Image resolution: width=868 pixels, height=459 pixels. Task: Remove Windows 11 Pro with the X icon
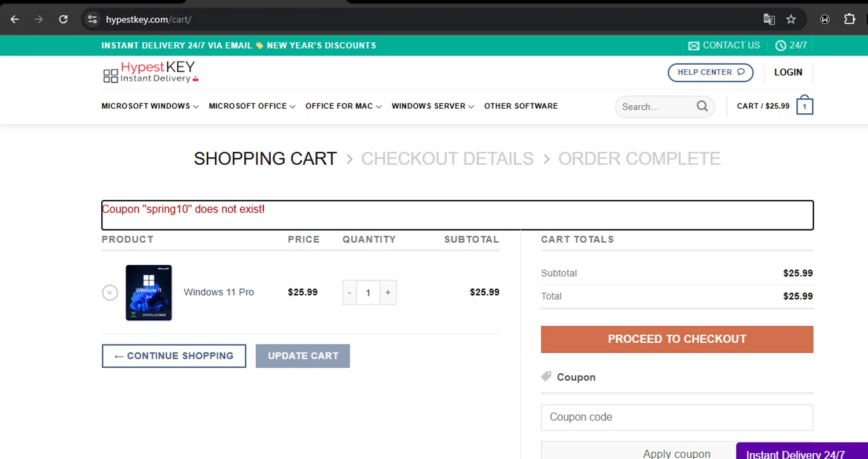pos(110,293)
